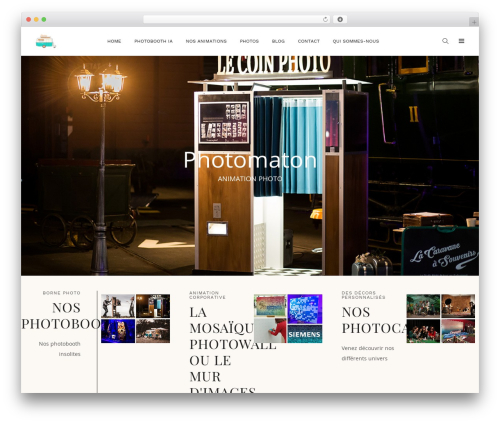Open the purple-blue mosaic wall thumbnail
Image resolution: width=500 pixels, height=423 pixels.
click(305, 309)
